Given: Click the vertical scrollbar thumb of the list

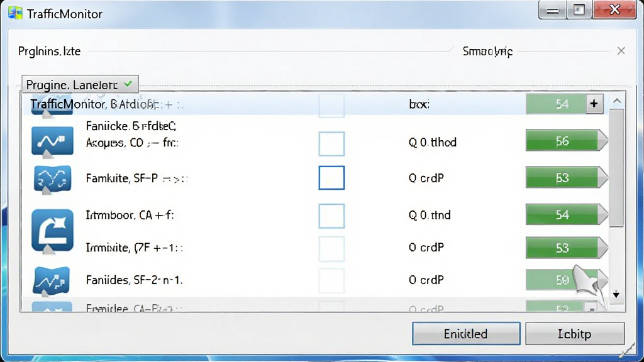Looking at the screenshot, I should 616,167.
